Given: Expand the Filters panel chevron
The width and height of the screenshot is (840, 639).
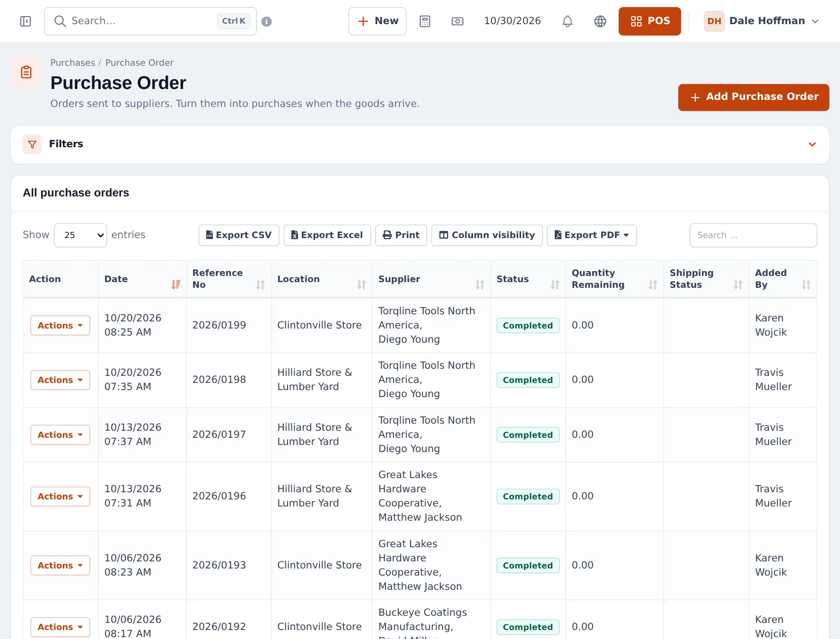Looking at the screenshot, I should point(812,144).
